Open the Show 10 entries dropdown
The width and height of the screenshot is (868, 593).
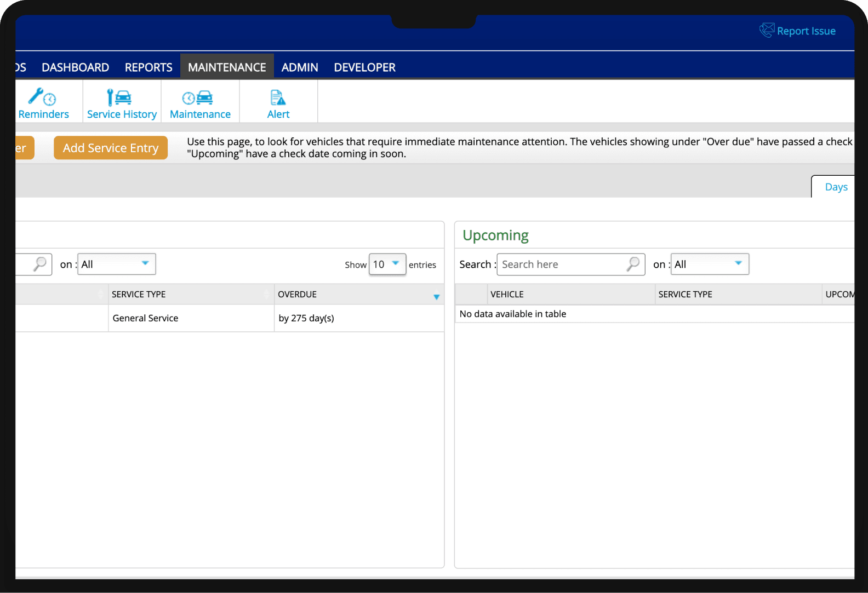pyautogui.click(x=387, y=264)
